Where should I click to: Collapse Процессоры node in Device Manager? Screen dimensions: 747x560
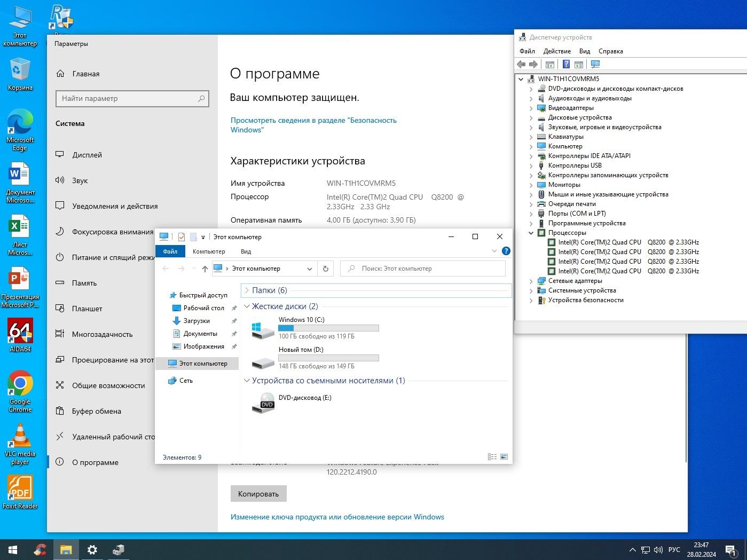(x=531, y=233)
